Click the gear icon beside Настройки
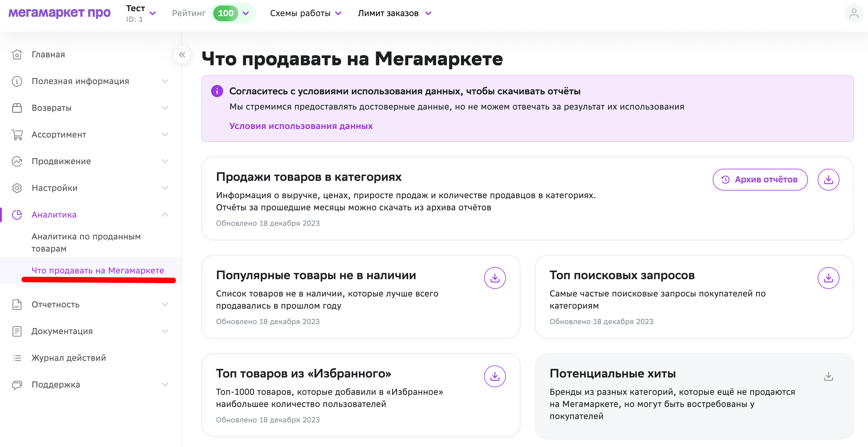Image resolution: width=868 pixels, height=447 pixels. click(17, 188)
